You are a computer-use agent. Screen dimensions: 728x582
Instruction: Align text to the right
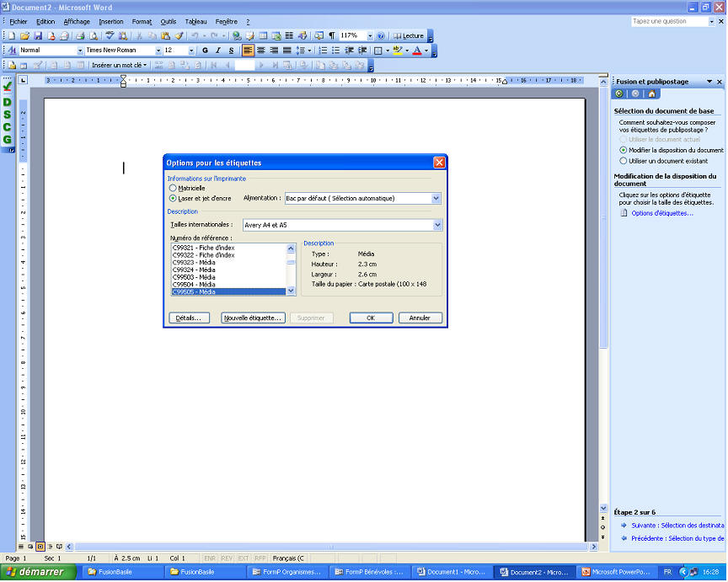[x=274, y=51]
